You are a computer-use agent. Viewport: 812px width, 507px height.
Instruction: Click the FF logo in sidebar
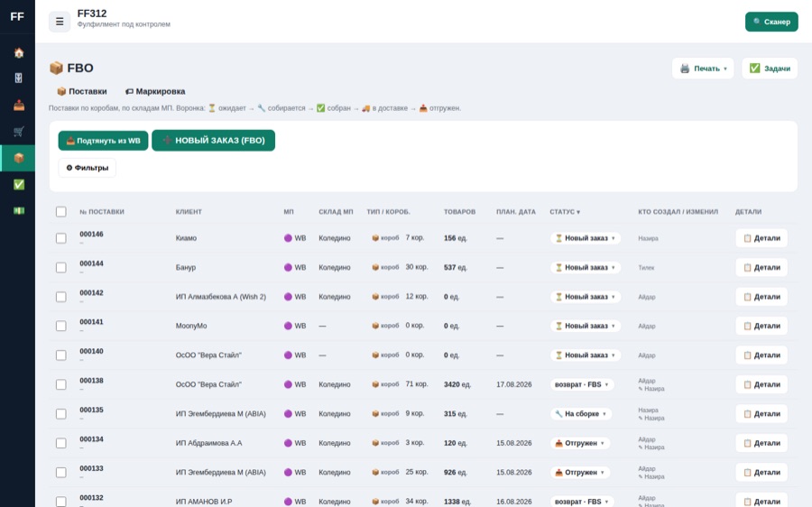tap(17, 16)
